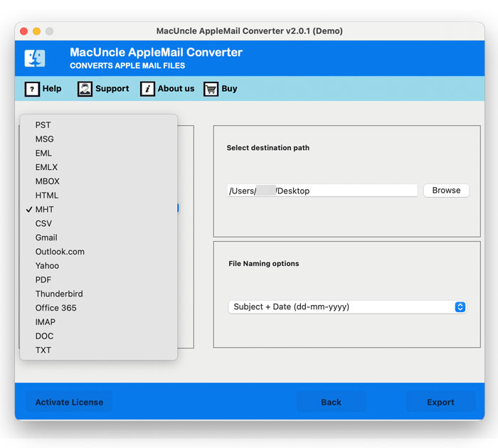
Task: Click the Browse button
Action: coord(446,191)
